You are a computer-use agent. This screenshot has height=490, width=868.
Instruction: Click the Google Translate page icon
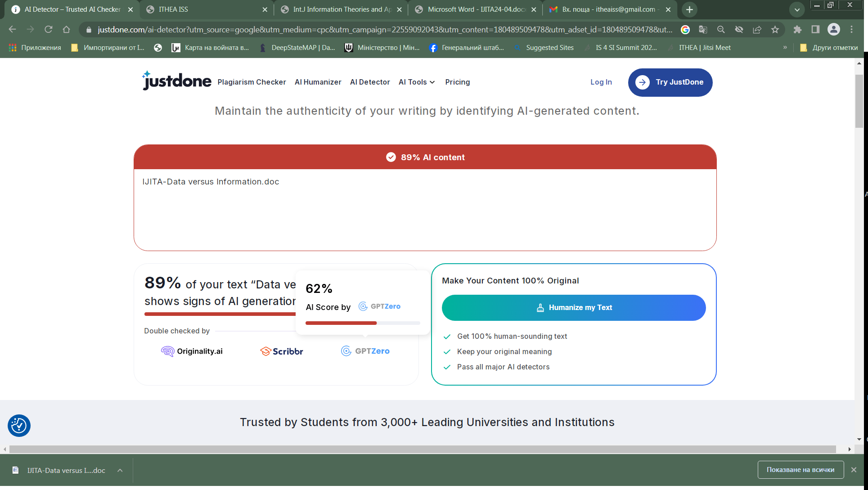click(703, 30)
